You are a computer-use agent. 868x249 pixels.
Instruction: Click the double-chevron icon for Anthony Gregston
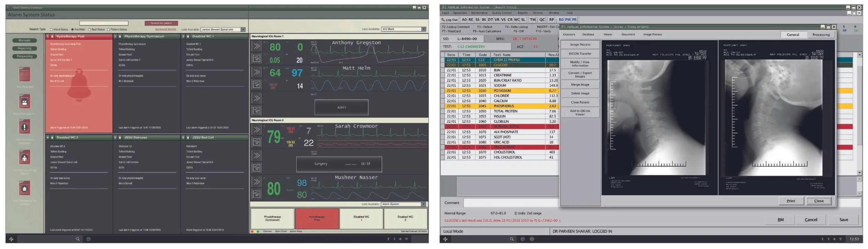click(257, 46)
